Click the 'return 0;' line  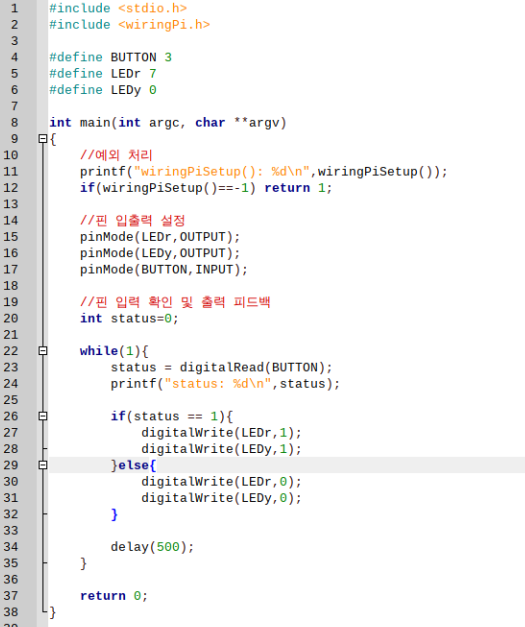click(x=114, y=596)
